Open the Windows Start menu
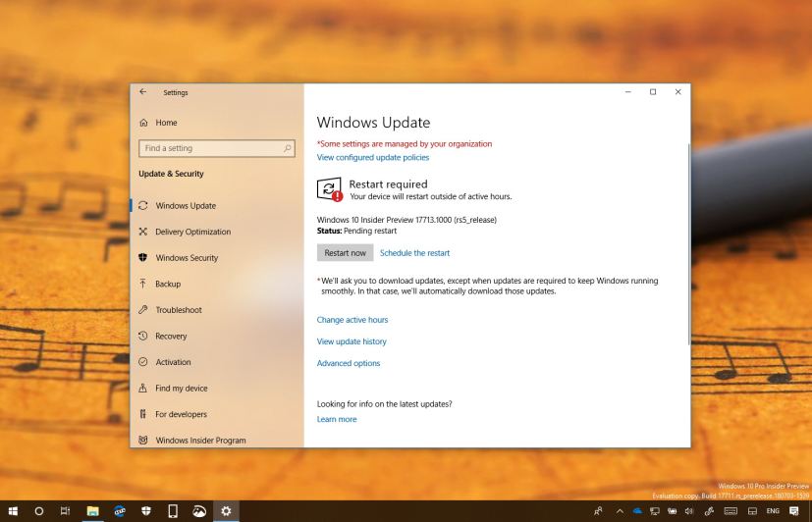 tap(13, 510)
